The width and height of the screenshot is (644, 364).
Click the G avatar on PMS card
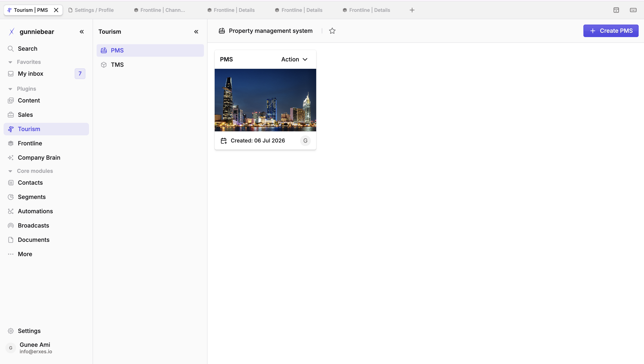tap(305, 140)
